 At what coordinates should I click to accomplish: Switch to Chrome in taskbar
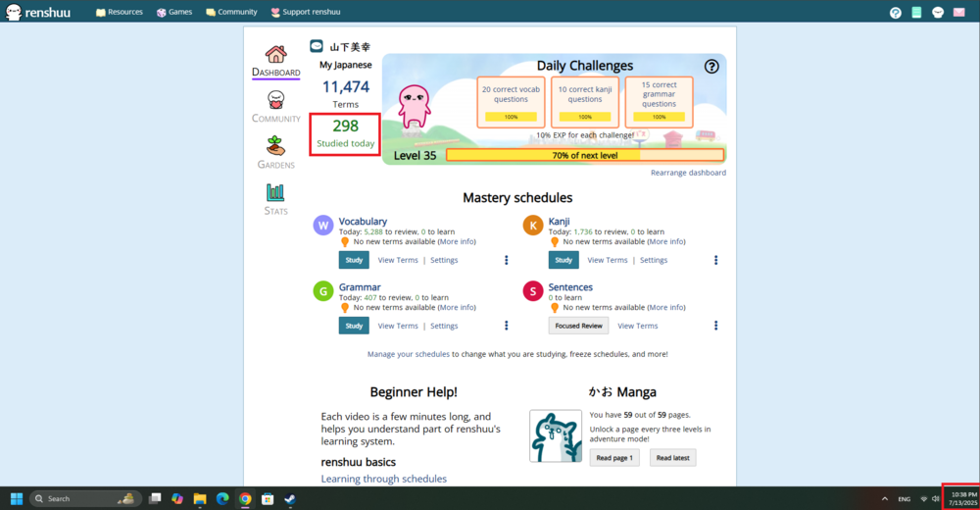[x=245, y=499]
